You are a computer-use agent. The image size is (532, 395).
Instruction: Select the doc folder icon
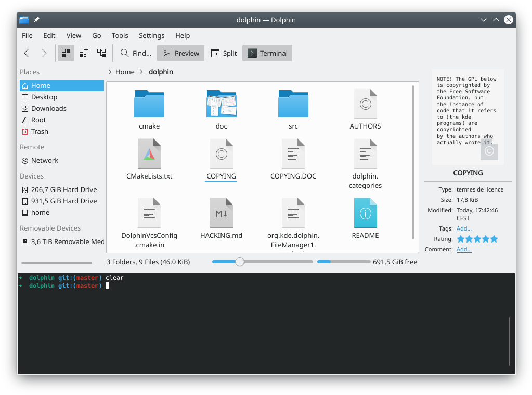tap(221, 104)
